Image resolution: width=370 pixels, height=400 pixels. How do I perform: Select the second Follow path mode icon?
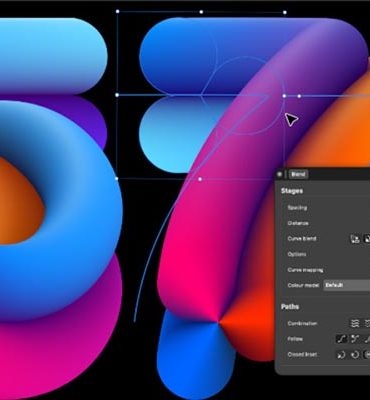(355, 339)
